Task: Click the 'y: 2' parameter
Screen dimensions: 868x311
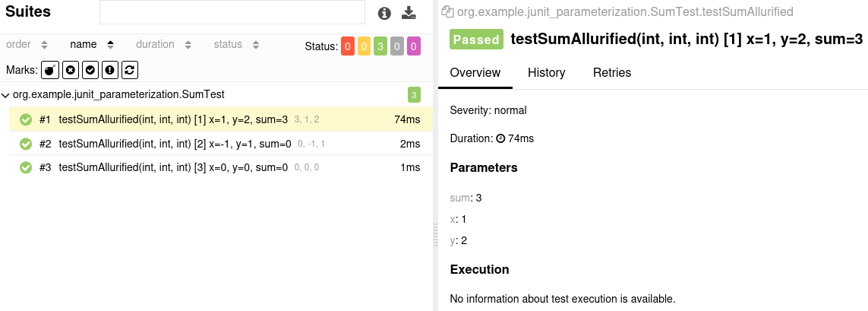Action: coord(459,240)
